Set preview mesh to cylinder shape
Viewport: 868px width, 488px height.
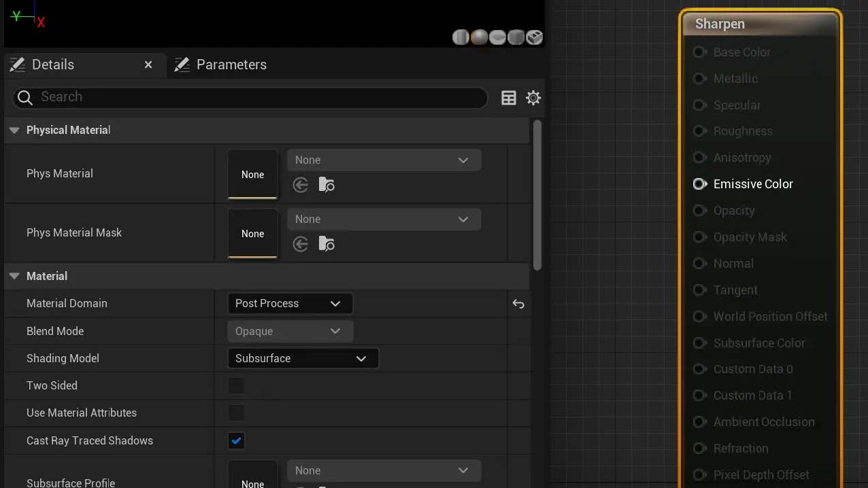(x=461, y=37)
